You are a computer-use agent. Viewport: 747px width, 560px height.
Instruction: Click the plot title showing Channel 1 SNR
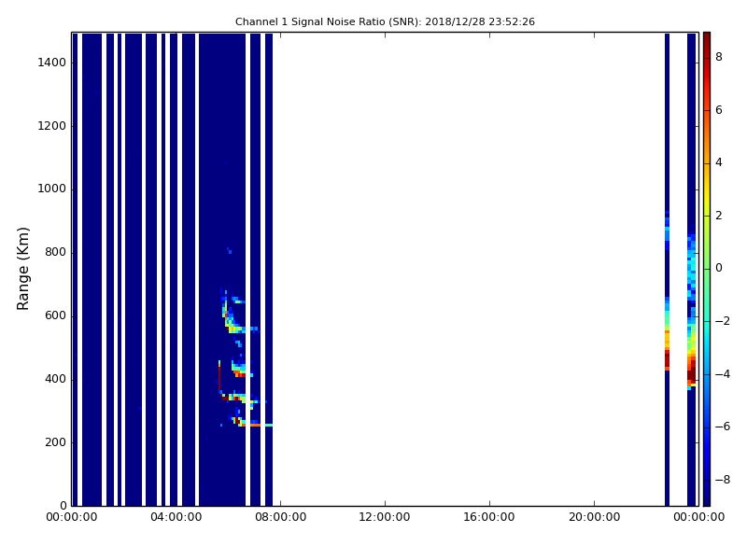coord(385,21)
